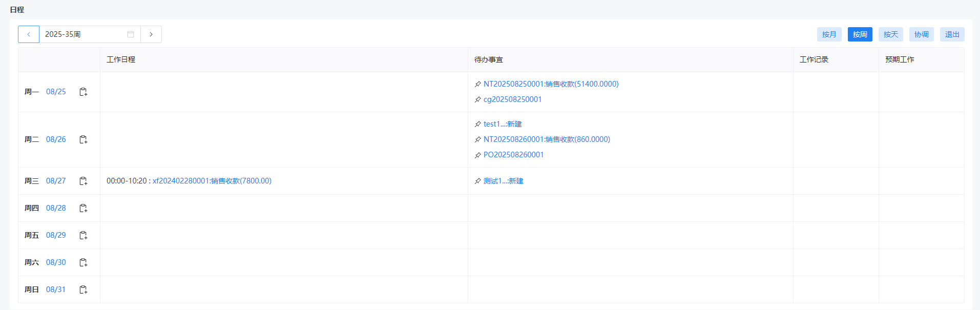Click add-schedule icon for Tuesday 08/26
The width and height of the screenshot is (980, 310).
pos(83,139)
